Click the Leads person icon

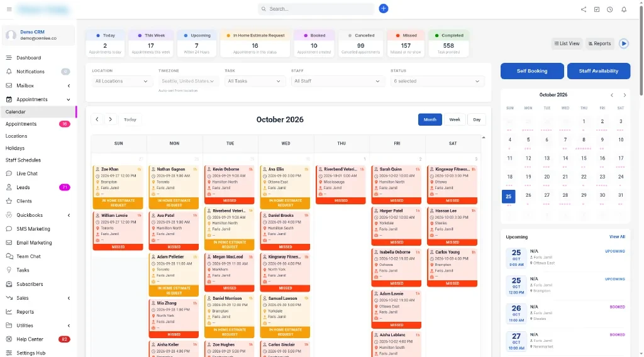click(9, 187)
